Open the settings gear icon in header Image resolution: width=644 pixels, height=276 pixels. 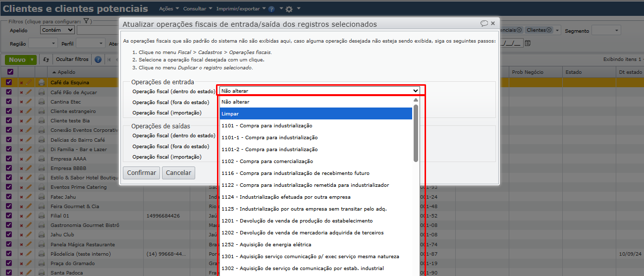pos(289,9)
